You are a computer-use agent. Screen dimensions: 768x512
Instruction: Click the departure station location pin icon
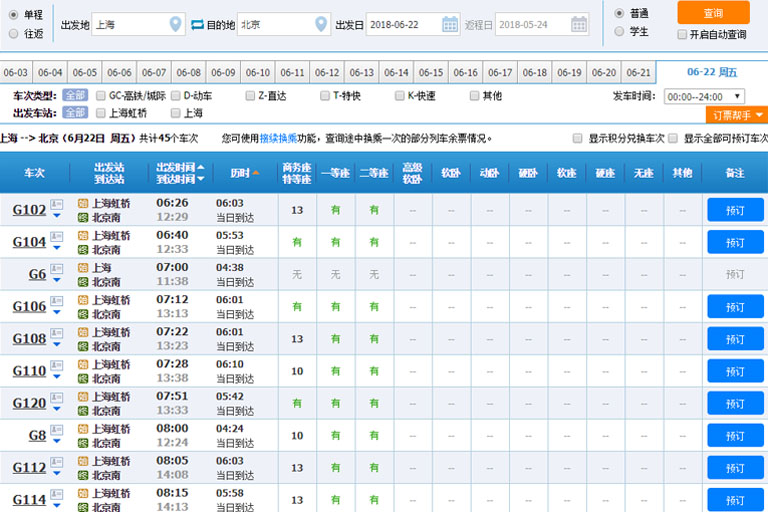[175, 24]
